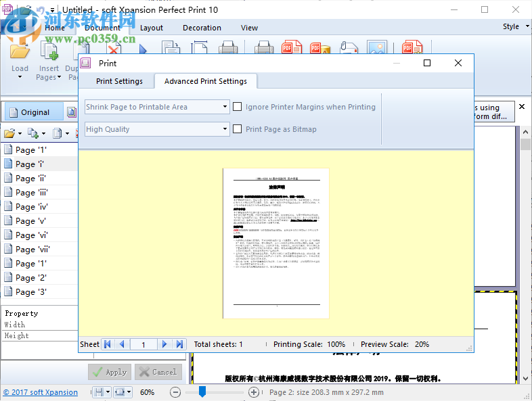Click the zoom slider handle in status bar
The image size is (532, 401).
tap(202, 392)
